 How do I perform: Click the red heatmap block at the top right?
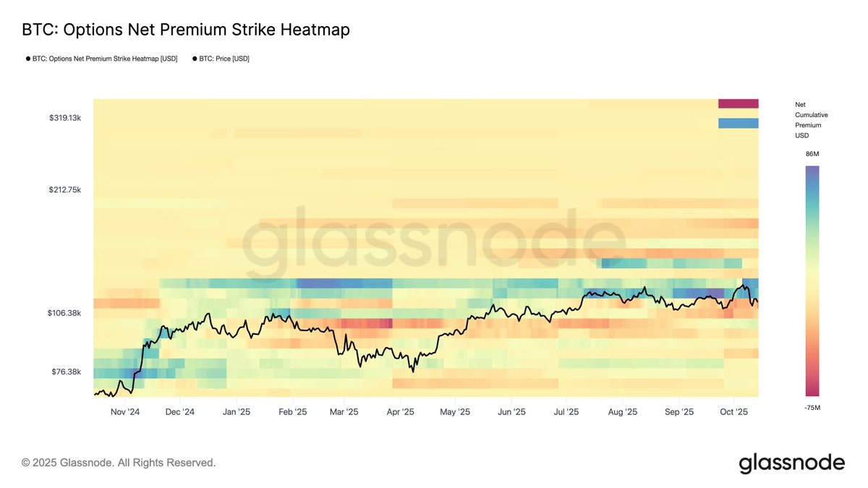[x=738, y=103]
